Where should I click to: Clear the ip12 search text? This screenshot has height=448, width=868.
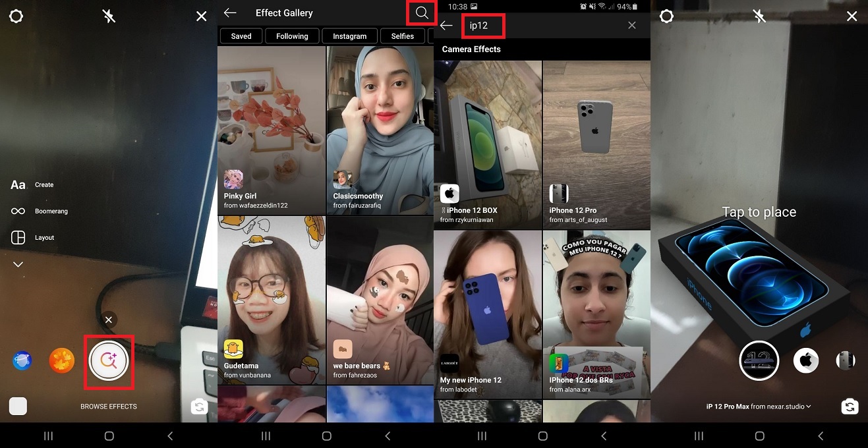click(632, 25)
